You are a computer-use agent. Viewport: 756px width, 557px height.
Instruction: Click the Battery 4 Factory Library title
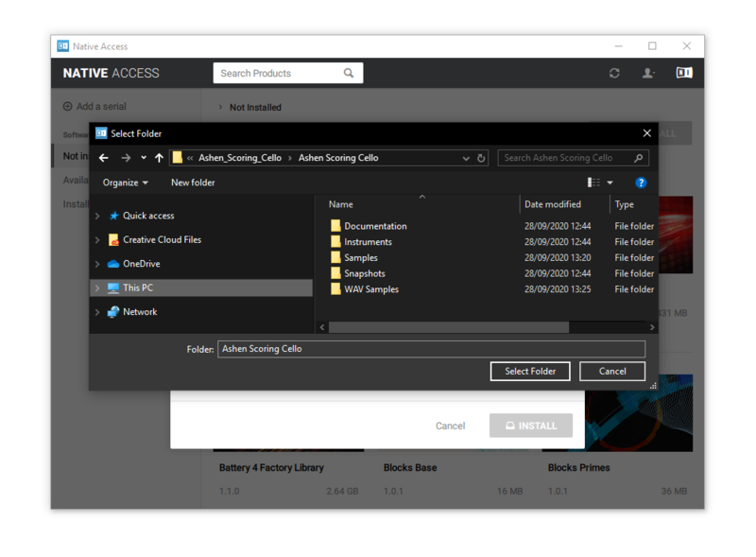point(271,468)
